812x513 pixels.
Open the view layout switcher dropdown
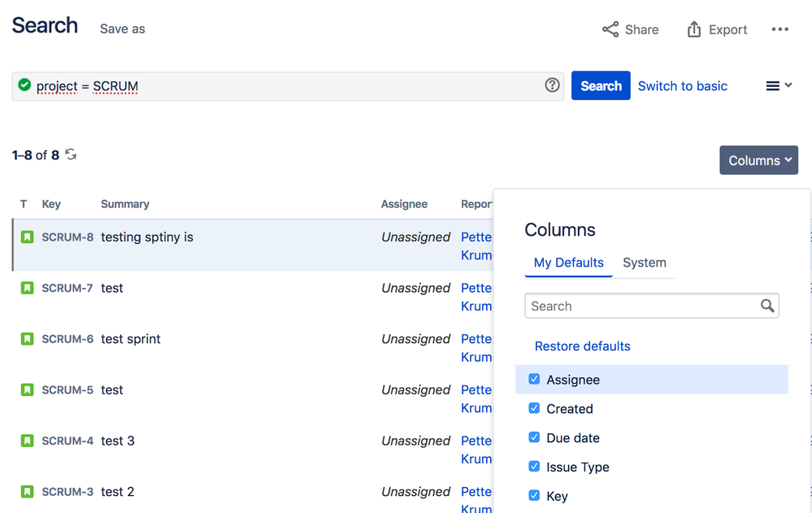click(x=779, y=86)
